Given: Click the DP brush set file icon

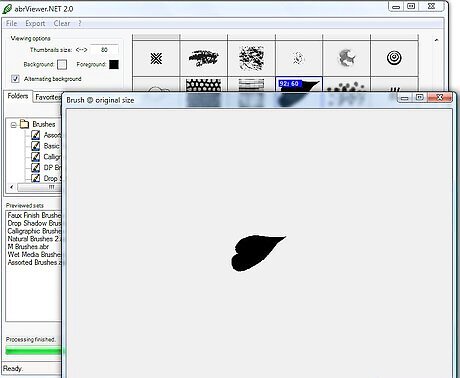Looking at the screenshot, I should (x=36, y=167).
